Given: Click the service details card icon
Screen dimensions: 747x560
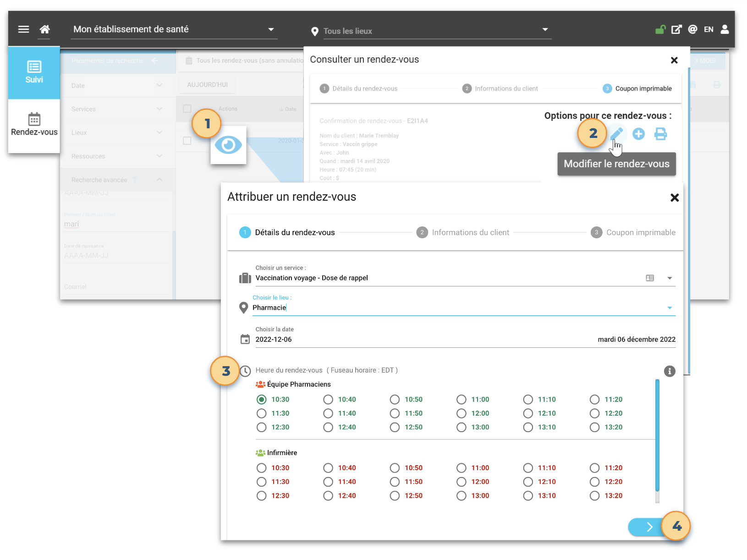Looking at the screenshot, I should [x=650, y=278].
